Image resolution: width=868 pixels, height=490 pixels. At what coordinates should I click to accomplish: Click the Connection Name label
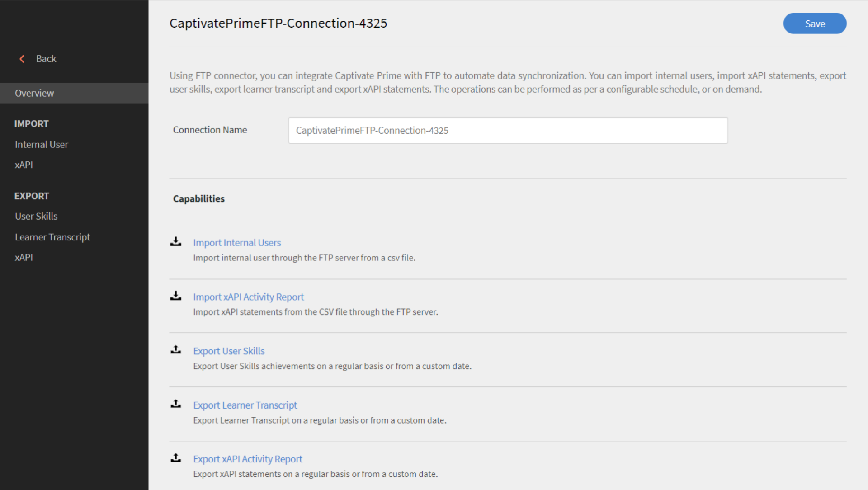[210, 130]
